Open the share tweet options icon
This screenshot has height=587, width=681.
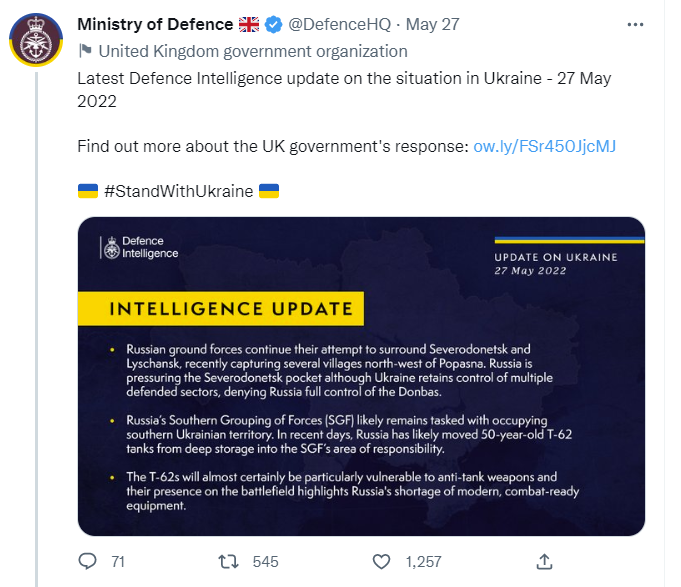click(544, 561)
